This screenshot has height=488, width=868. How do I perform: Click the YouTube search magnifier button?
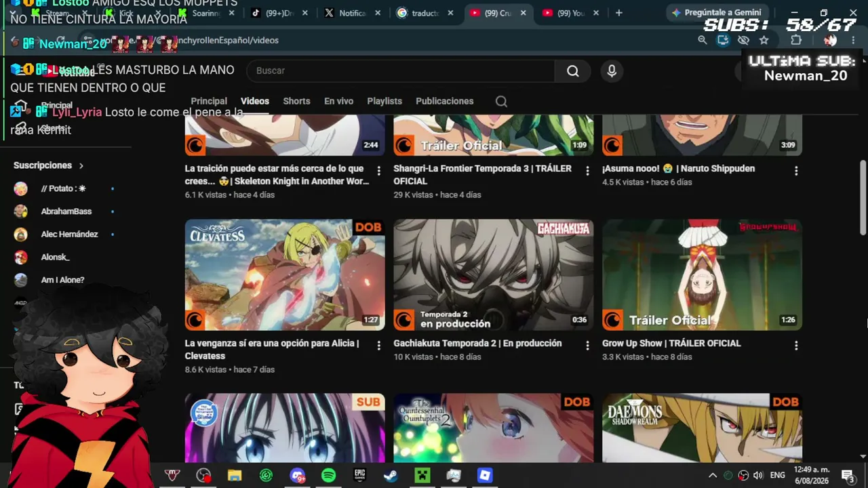click(573, 70)
